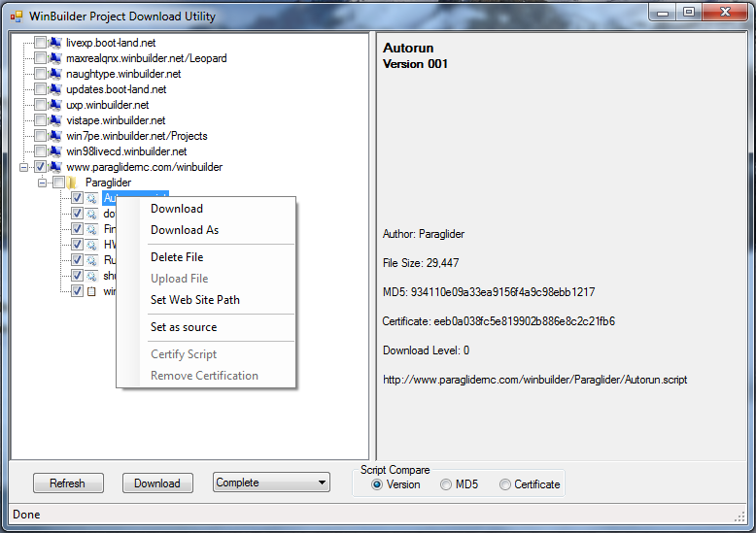
Task: Collapse the www.paraglidemc.com/winbuilder tree node
Action: pyautogui.click(x=23, y=167)
